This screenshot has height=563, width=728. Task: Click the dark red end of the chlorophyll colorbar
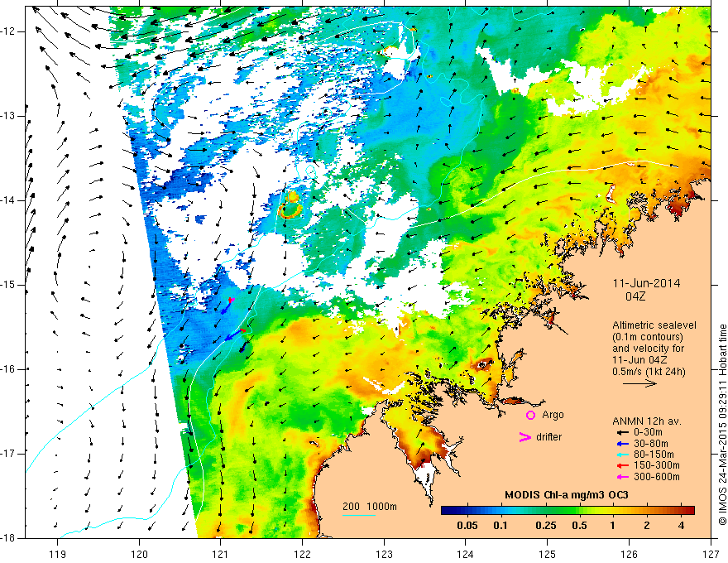click(689, 511)
